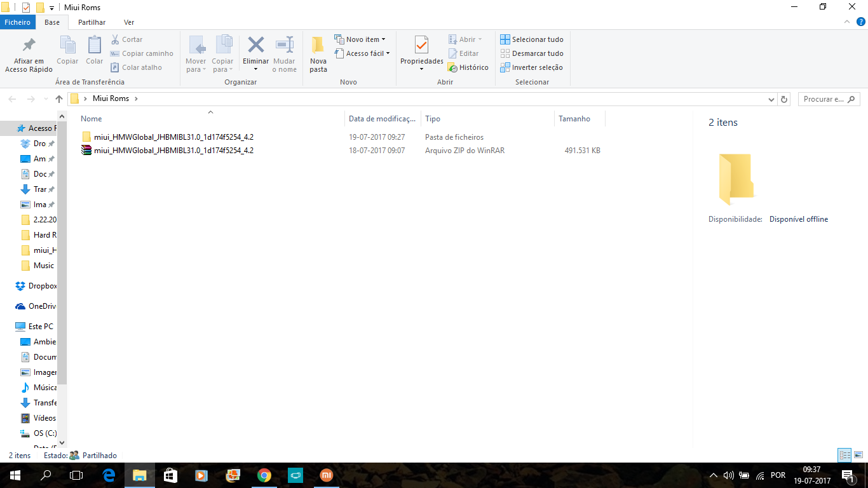Click the Afixar em Acesso Rápido pin icon
This screenshot has width=868, height=488.
pyautogui.click(x=29, y=46)
